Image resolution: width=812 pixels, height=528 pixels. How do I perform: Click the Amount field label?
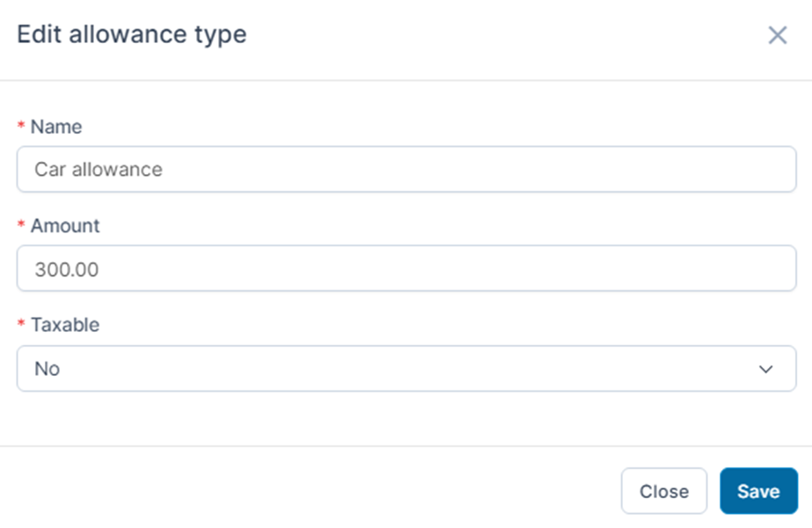[x=65, y=226]
